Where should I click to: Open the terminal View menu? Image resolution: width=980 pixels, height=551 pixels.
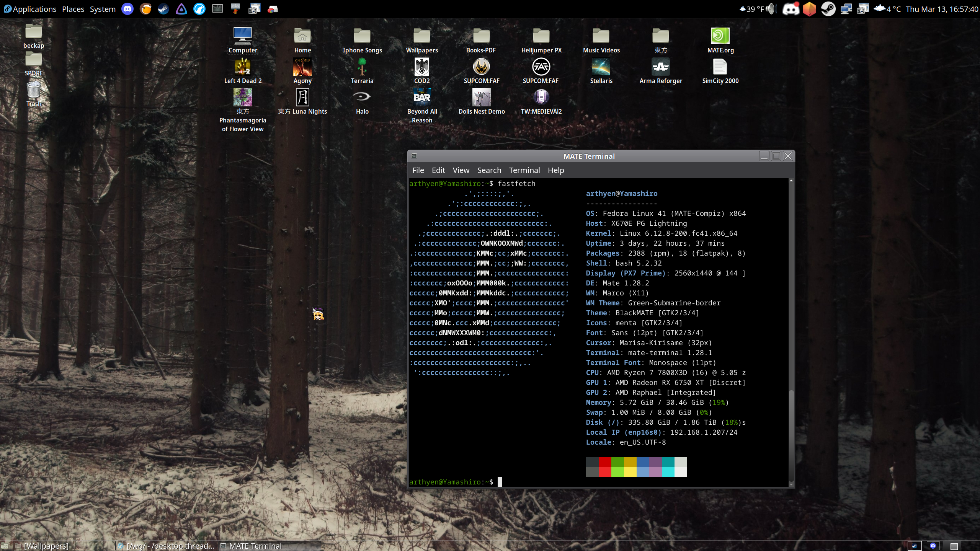461,170
